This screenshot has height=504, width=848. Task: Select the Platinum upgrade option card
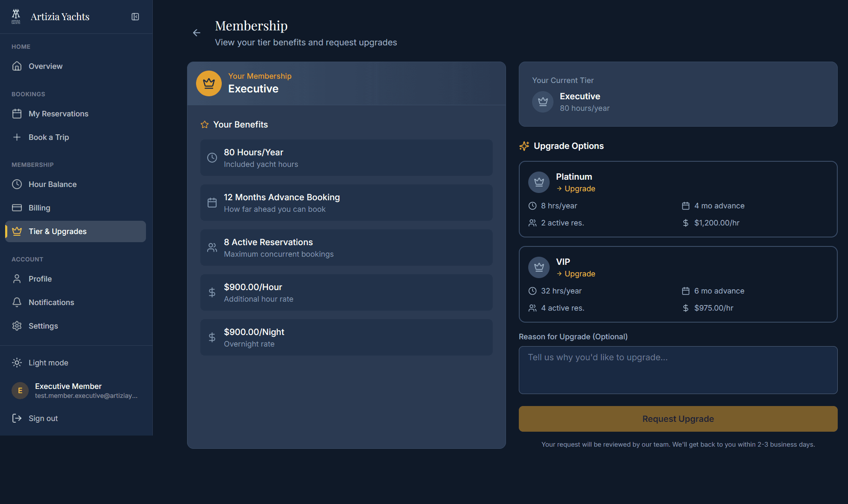coord(678,199)
